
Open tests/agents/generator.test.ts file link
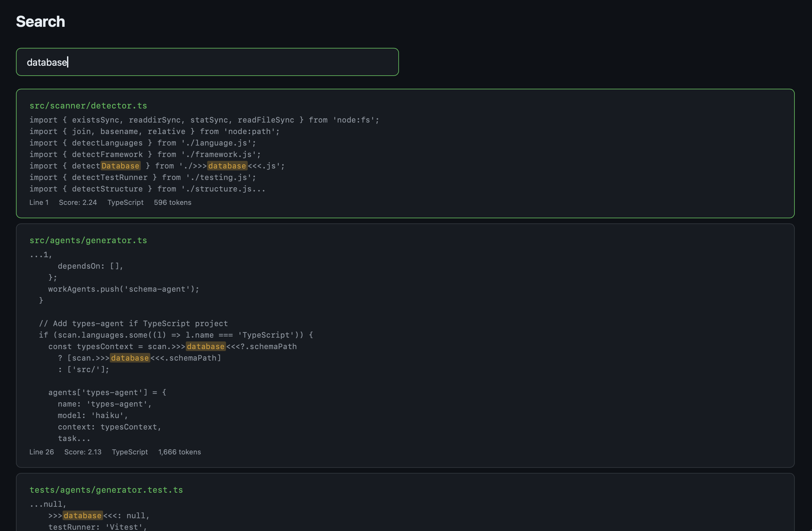106,490
